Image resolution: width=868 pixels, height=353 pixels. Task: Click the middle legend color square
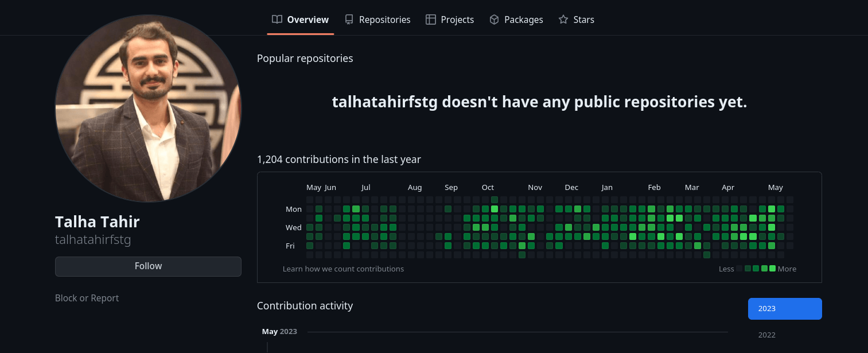[756, 269]
